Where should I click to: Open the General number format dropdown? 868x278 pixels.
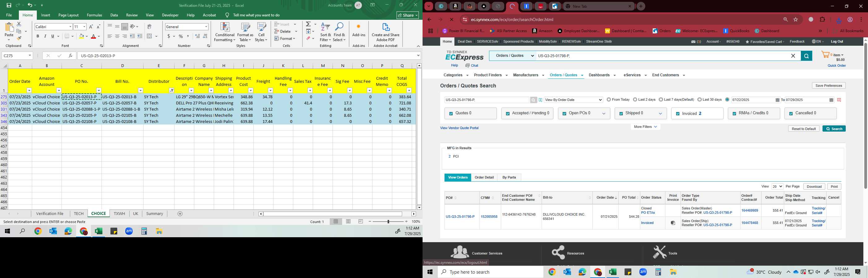coord(206,27)
